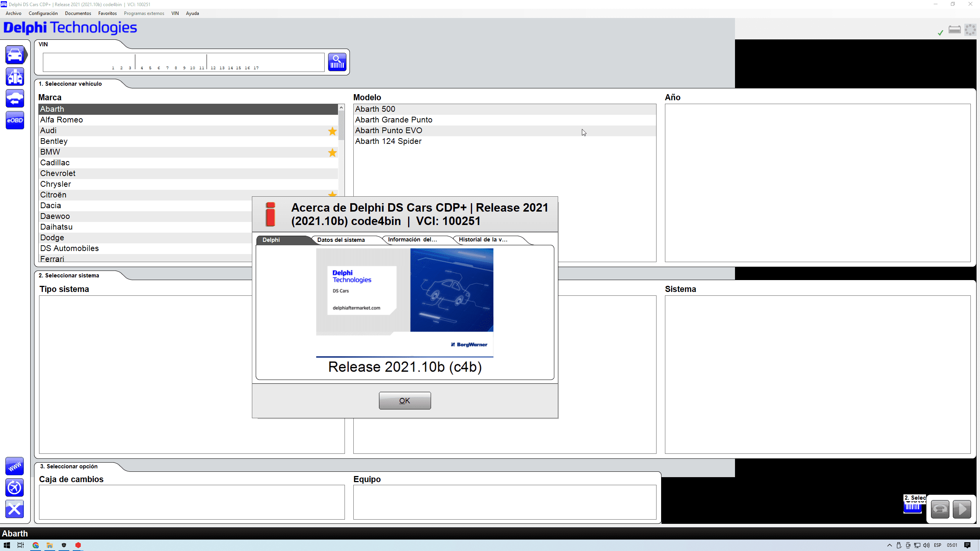
Task: Click the flight recorder sidebar icon
Action: tap(15, 488)
